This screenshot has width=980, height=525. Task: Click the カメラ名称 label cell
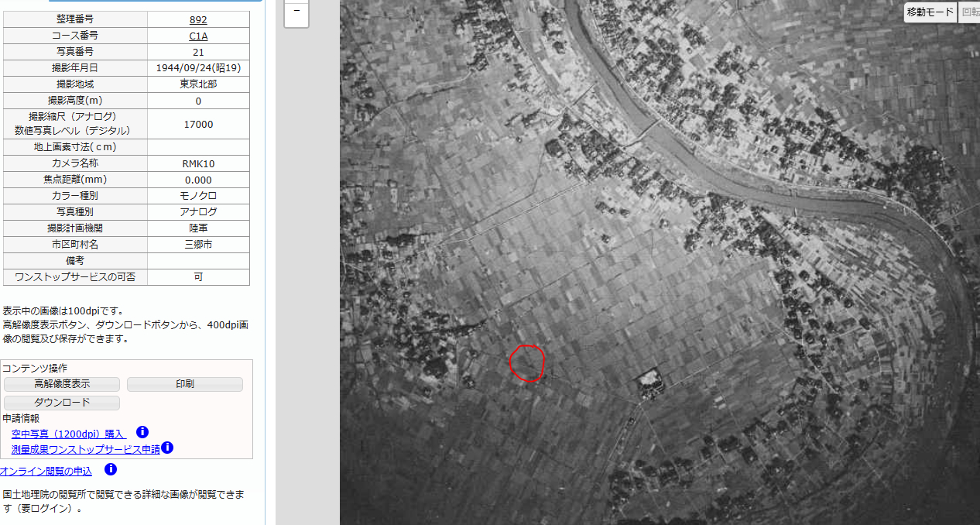(x=75, y=164)
